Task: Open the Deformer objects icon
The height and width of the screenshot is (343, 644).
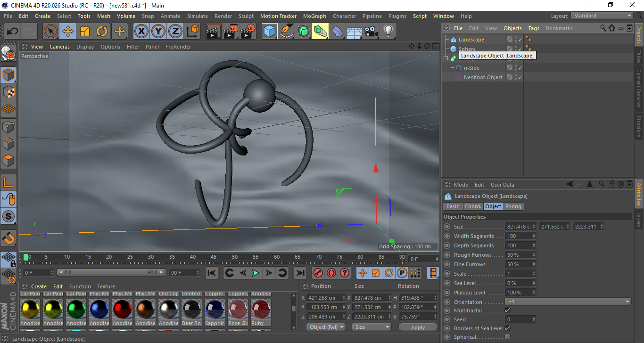Action: pos(338,32)
